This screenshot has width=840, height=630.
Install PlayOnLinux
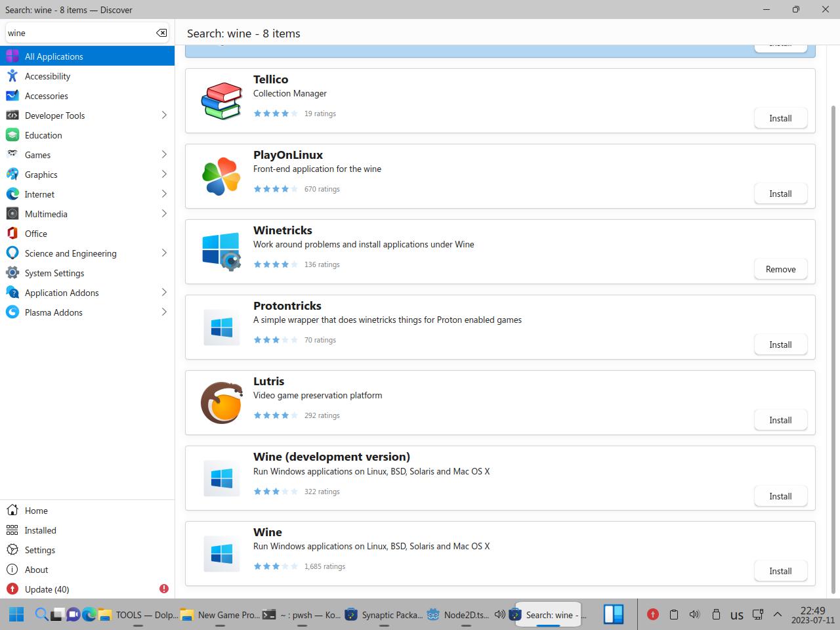click(780, 194)
